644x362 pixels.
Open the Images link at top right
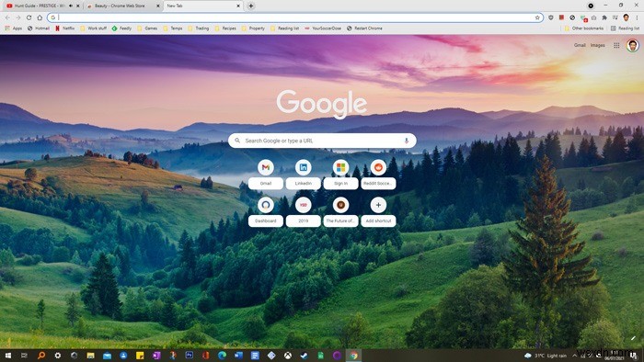click(598, 45)
